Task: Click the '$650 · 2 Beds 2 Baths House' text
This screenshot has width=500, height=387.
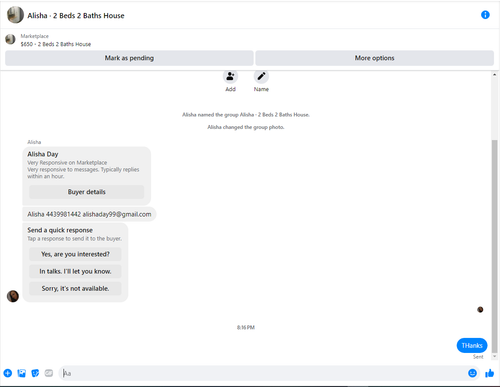Action: (56, 44)
